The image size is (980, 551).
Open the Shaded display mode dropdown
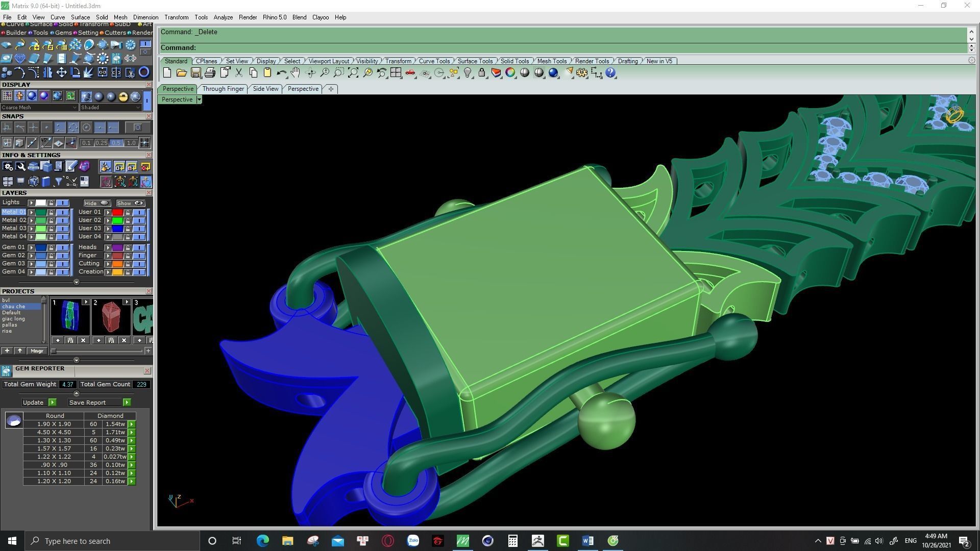(110, 108)
